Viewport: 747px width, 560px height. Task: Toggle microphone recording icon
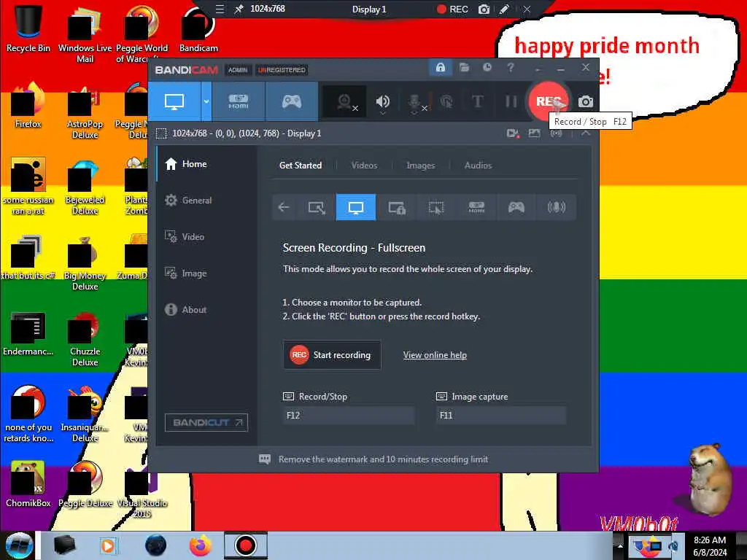415,101
